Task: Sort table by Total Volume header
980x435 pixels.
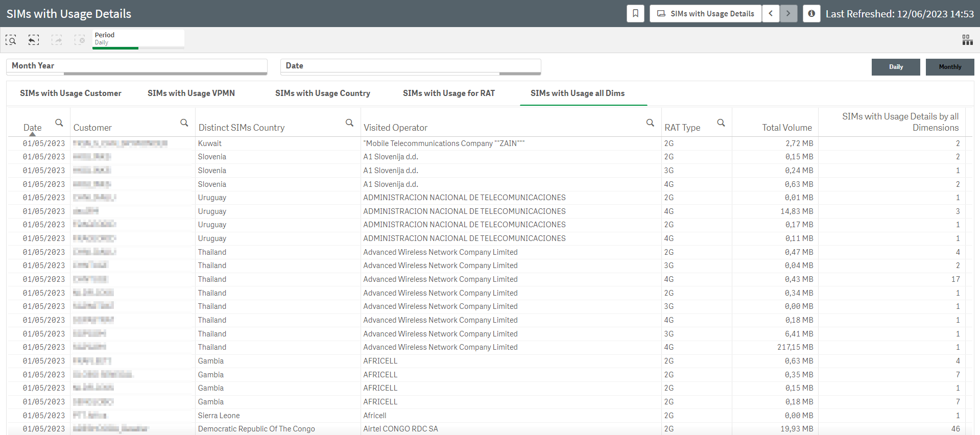Action: (x=786, y=128)
